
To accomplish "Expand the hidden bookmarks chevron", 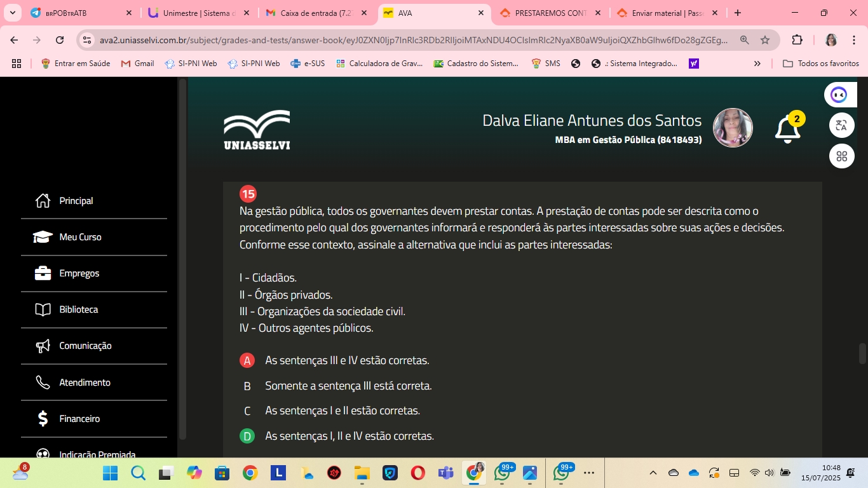I will coord(757,64).
